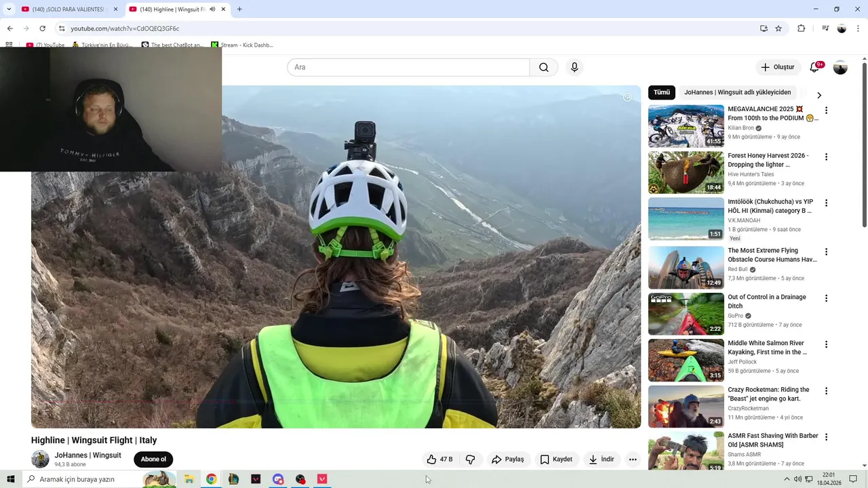Open options for MEGAVALANCHE 2025 video
The width and height of the screenshot is (868, 488).
click(826, 110)
